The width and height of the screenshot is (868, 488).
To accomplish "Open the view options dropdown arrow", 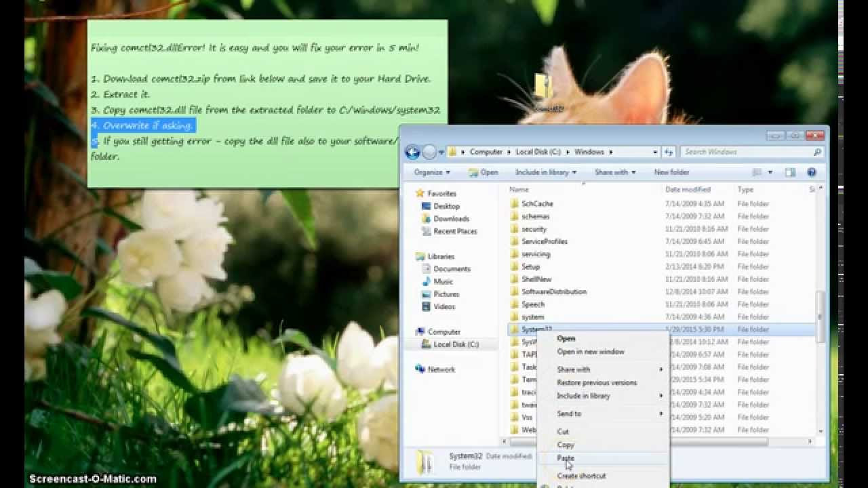I will [x=771, y=172].
